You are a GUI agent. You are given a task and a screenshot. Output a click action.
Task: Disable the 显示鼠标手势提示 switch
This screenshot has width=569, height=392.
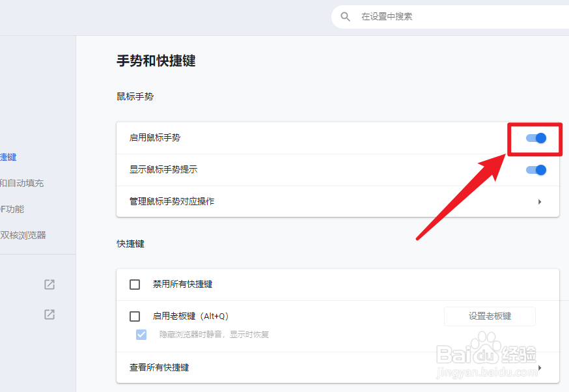tap(536, 170)
